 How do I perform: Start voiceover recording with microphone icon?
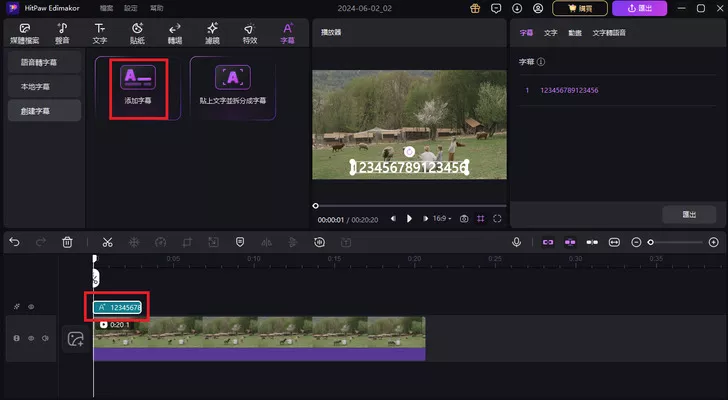[x=516, y=242]
